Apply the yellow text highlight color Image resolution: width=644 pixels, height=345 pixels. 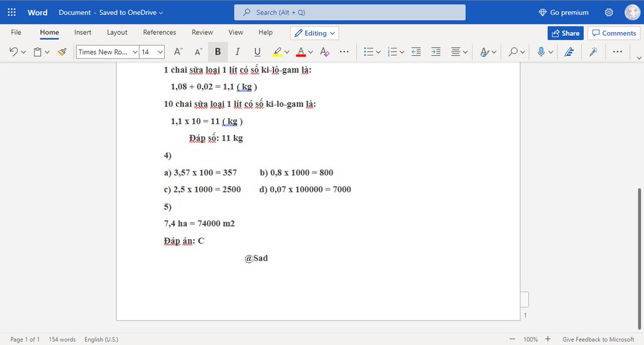point(277,52)
